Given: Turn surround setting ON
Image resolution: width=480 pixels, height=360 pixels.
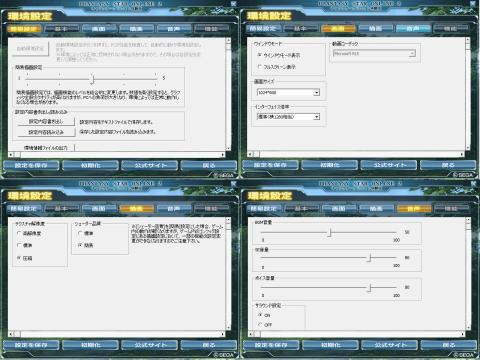Looking at the screenshot, I should (x=260, y=315).
